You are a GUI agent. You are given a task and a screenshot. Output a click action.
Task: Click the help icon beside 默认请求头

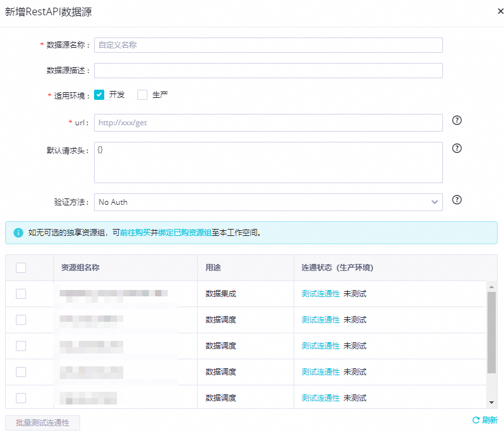pyautogui.click(x=457, y=148)
